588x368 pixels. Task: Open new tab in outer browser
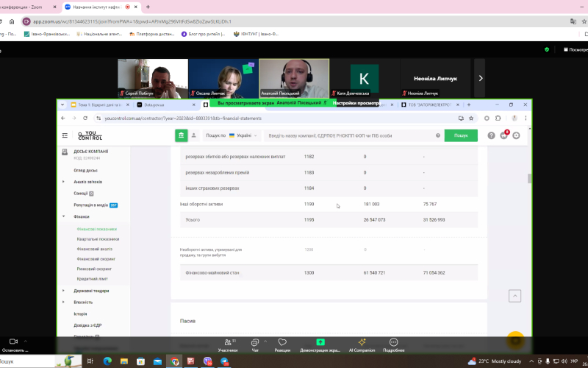coord(148,7)
